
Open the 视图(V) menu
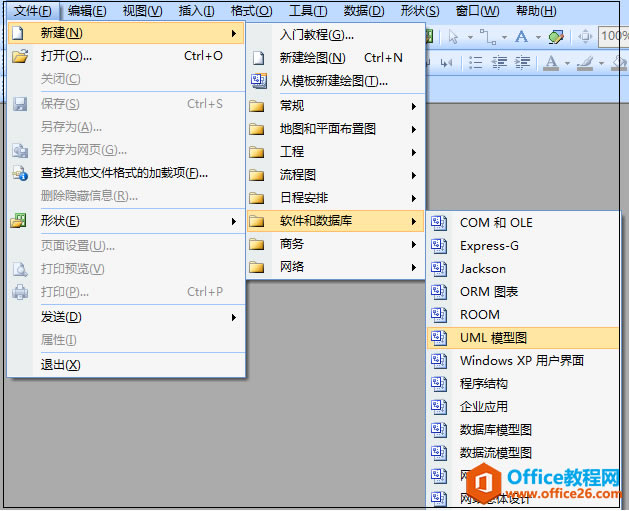(x=142, y=11)
